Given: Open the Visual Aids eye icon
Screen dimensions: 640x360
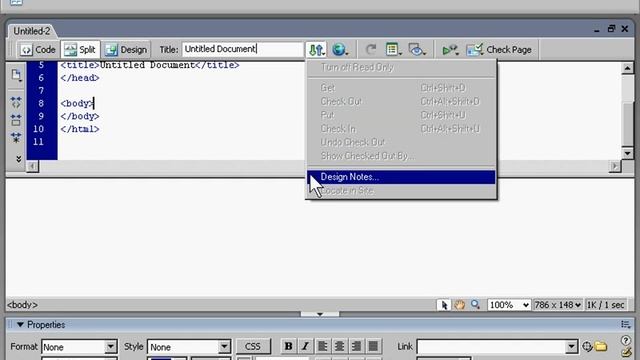Looking at the screenshot, I should pyautogui.click(x=417, y=50).
